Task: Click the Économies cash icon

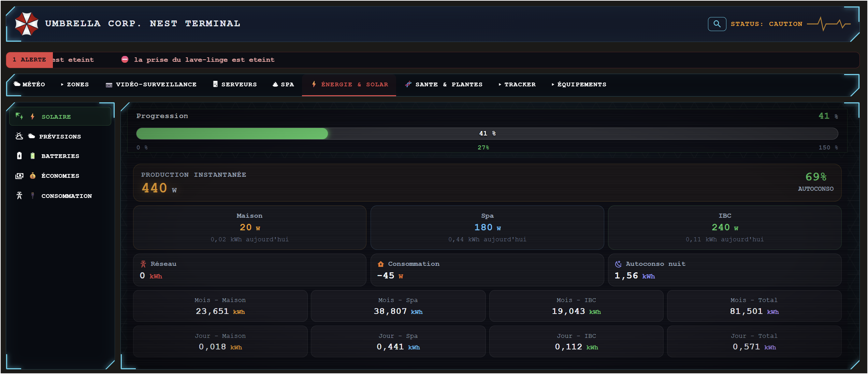Action: pos(19,176)
